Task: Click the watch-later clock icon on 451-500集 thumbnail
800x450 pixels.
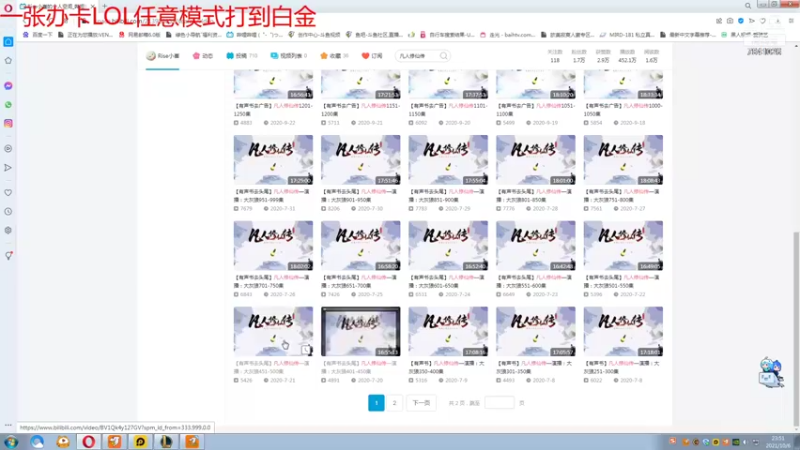Action: point(306,349)
